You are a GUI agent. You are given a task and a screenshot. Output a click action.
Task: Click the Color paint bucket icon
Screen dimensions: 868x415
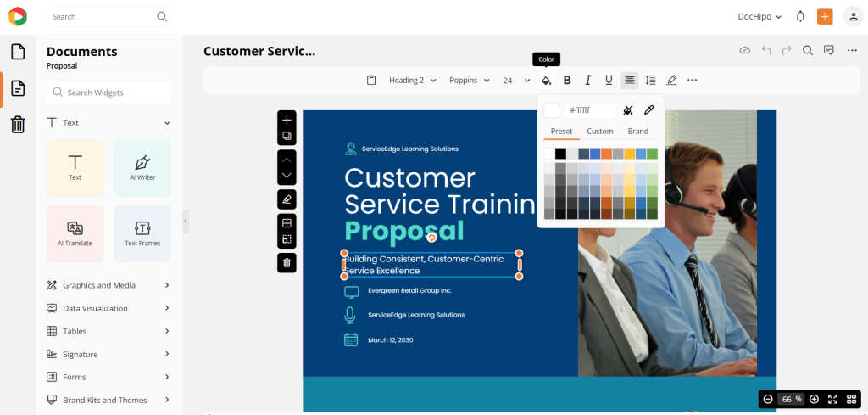(x=547, y=81)
